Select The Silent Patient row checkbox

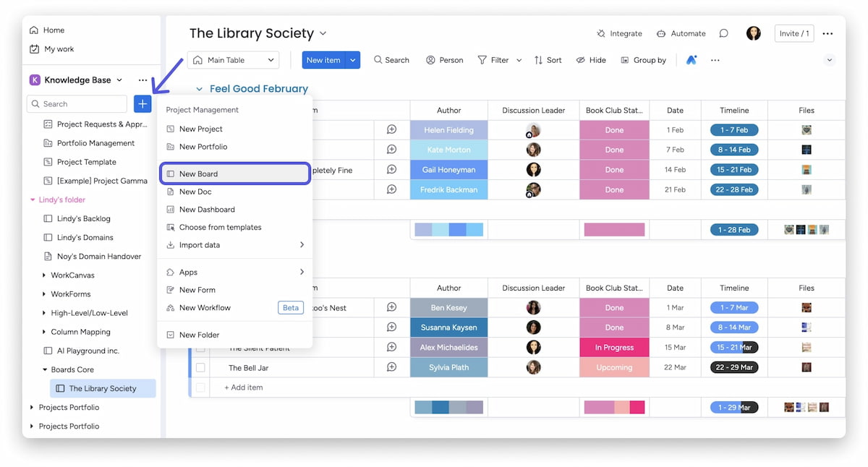coord(200,348)
